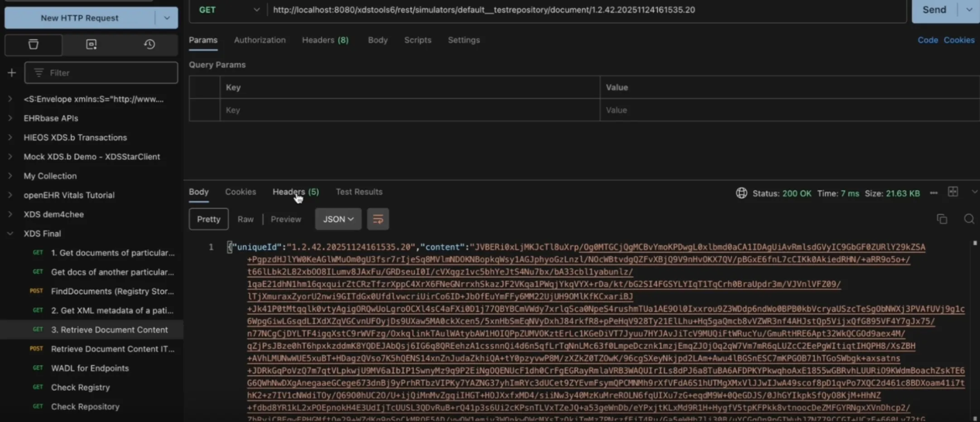Viewport: 980px width, 422px height.
Task: Open the Cookies link
Action: tap(959, 40)
